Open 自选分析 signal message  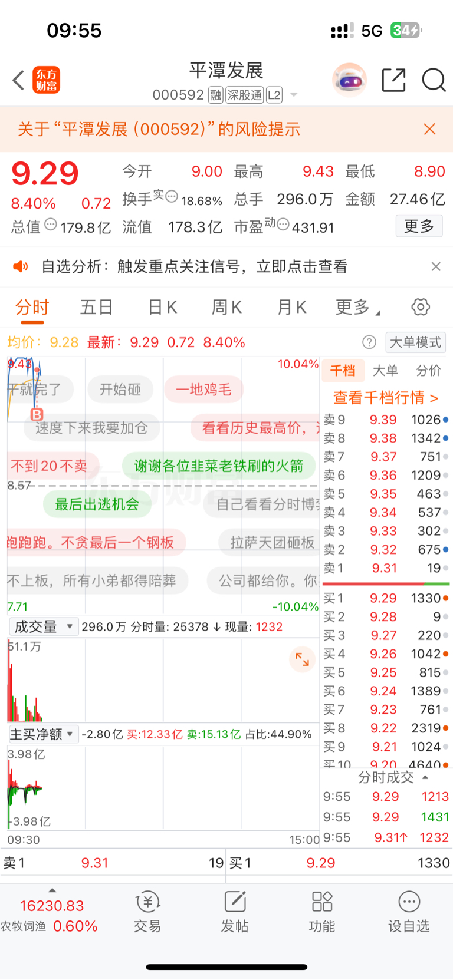195,267
